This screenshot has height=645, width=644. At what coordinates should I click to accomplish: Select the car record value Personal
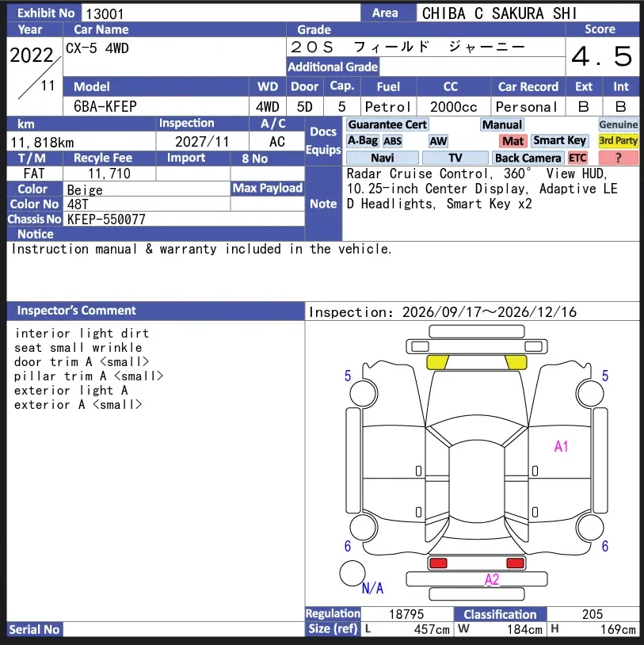(527, 107)
